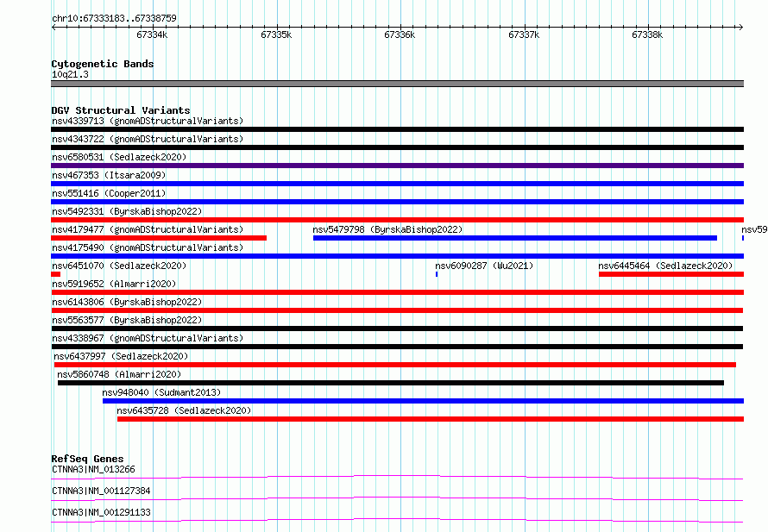Click the CTNNA3|NM_013266 gene label
768x532 pixels.
[93, 469]
